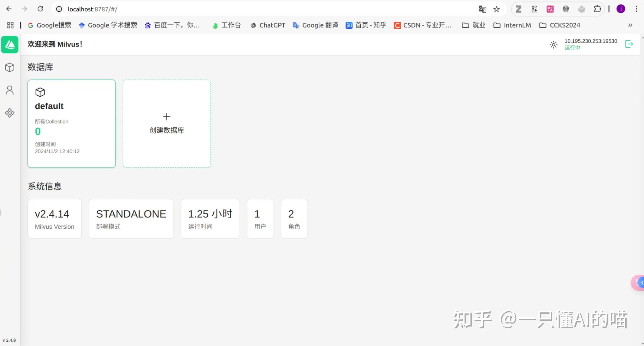
Task: Open the browser three-dot menu
Action: (637, 9)
